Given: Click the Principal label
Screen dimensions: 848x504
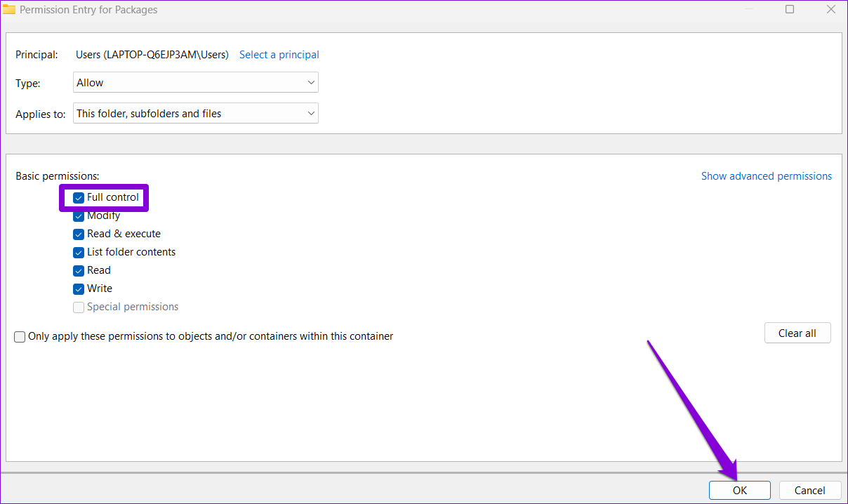Looking at the screenshot, I should click(x=37, y=55).
